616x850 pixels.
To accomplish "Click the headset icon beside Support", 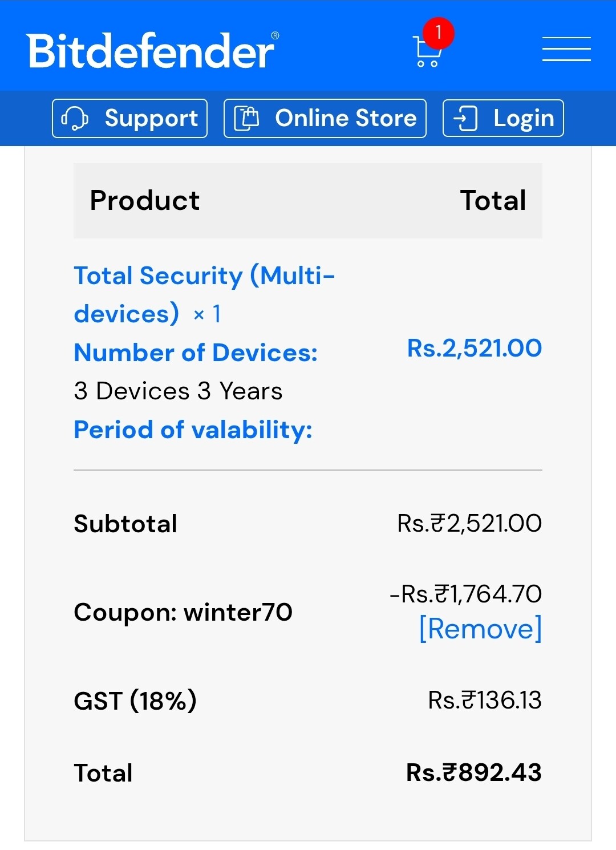I will (75, 118).
